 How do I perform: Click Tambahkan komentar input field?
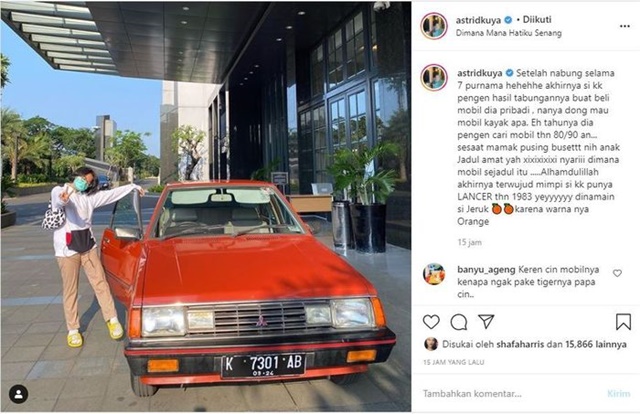point(510,394)
